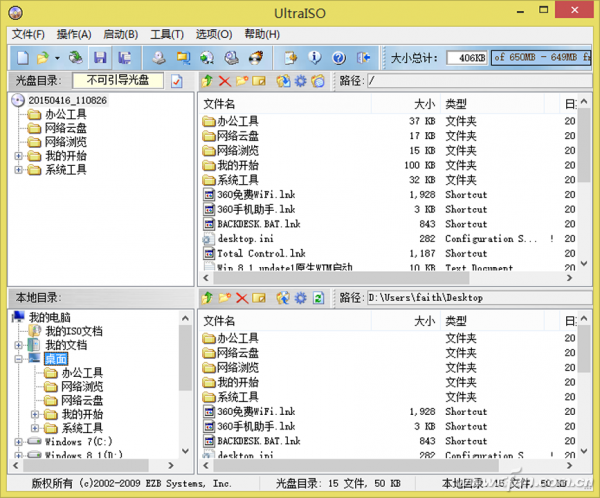Expand the Windows 7(C:) drive node

(x=18, y=442)
